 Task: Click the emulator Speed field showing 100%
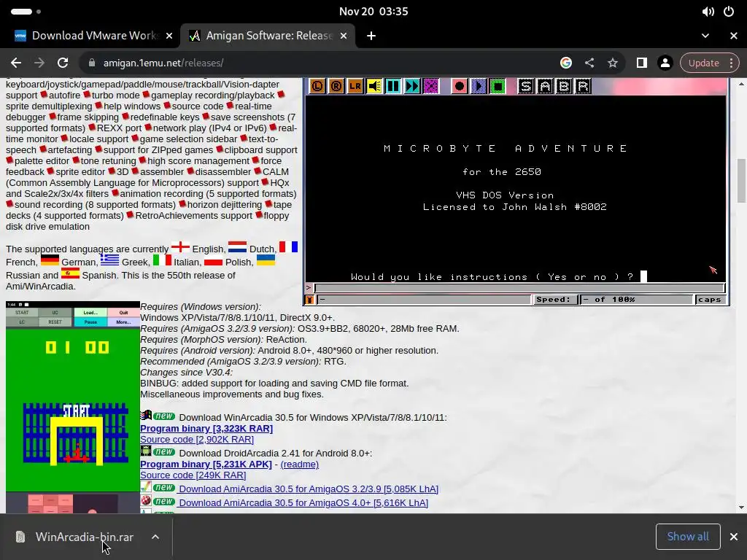(x=636, y=300)
